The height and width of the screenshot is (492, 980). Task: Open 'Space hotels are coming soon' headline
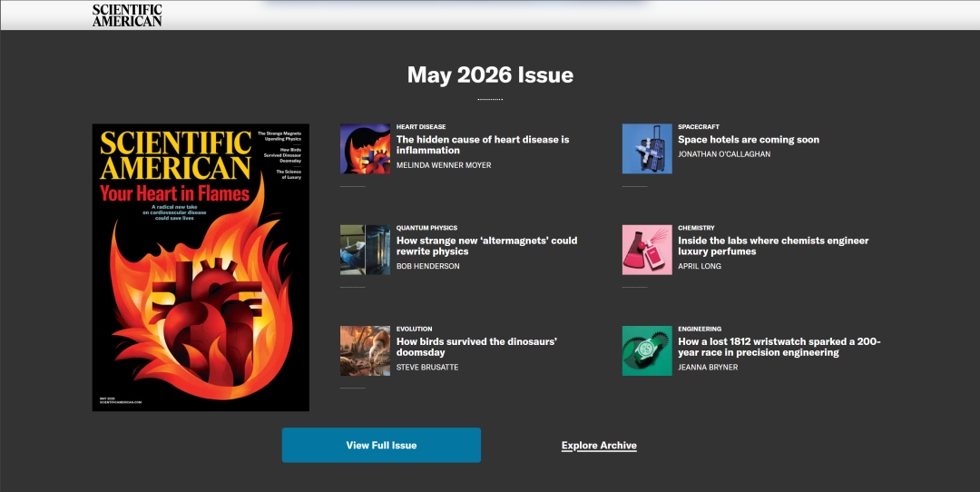click(x=749, y=140)
